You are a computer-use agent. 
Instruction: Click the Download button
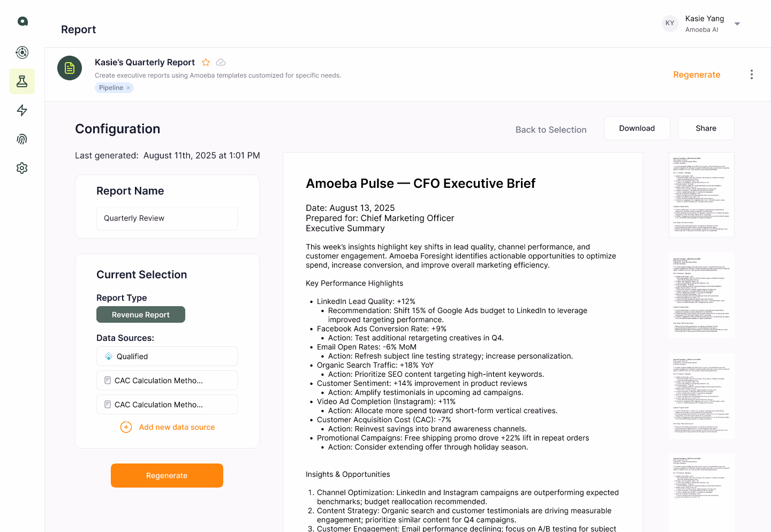tap(637, 128)
